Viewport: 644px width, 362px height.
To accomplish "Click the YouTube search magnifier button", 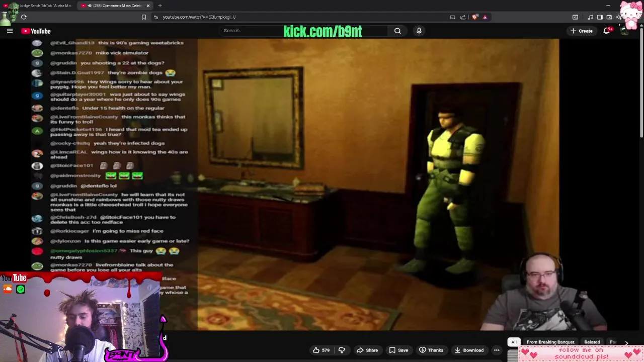I will point(397,31).
